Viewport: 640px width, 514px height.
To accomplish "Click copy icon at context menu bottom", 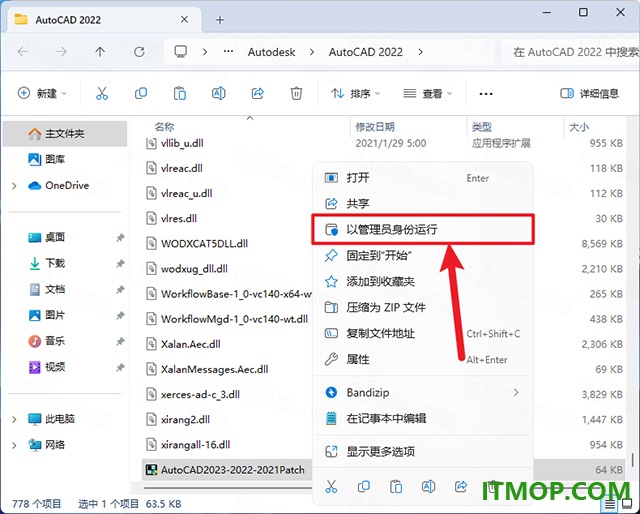I will (x=364, y=486).
